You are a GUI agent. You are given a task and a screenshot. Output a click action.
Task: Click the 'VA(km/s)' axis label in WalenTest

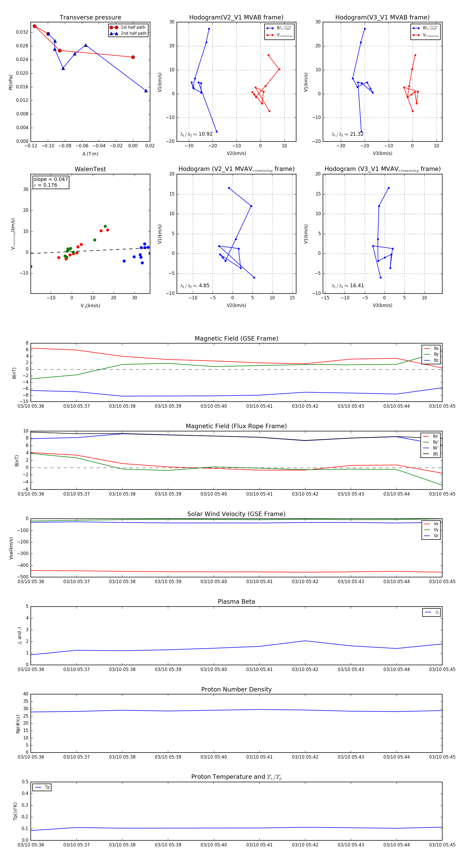click(90, 306)
